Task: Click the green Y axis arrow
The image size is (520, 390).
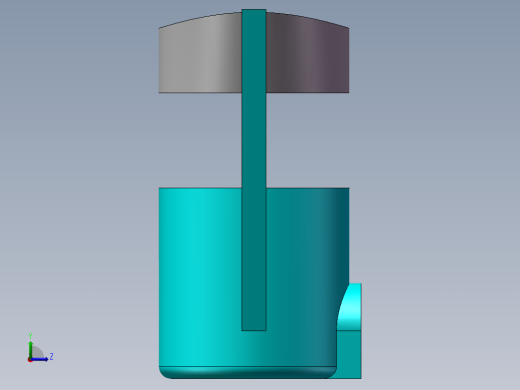Action: (x=31, y=349)
